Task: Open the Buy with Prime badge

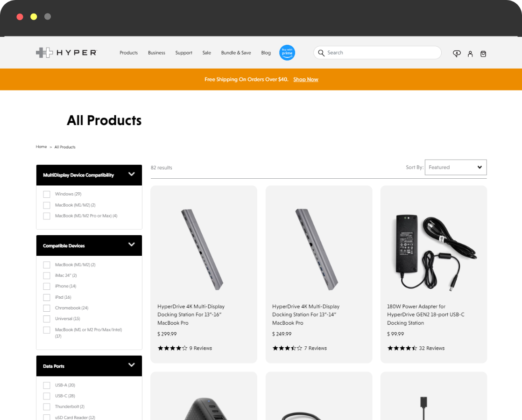Action: pyautogui.click(x=287, y=53)
